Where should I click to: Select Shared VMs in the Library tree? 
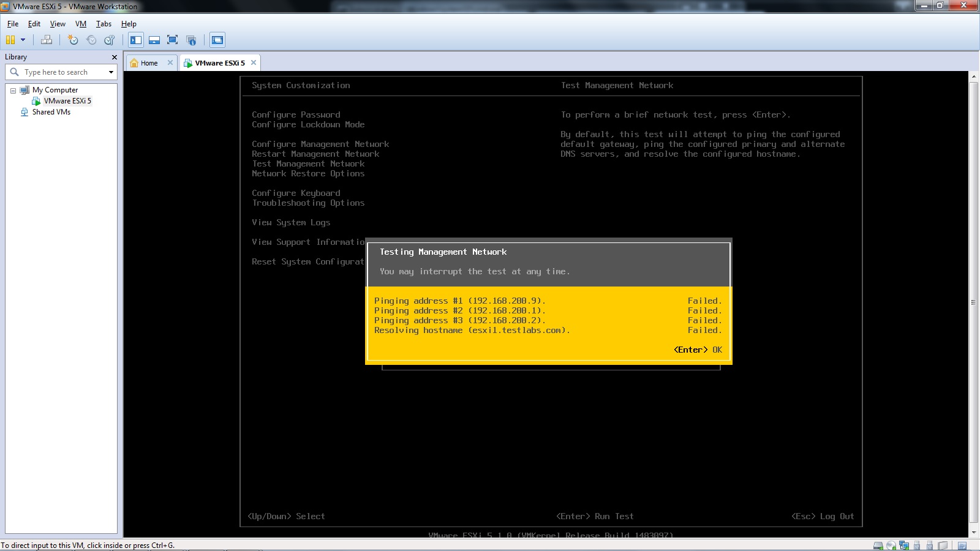pyautogui.click(x=52, y=112)
